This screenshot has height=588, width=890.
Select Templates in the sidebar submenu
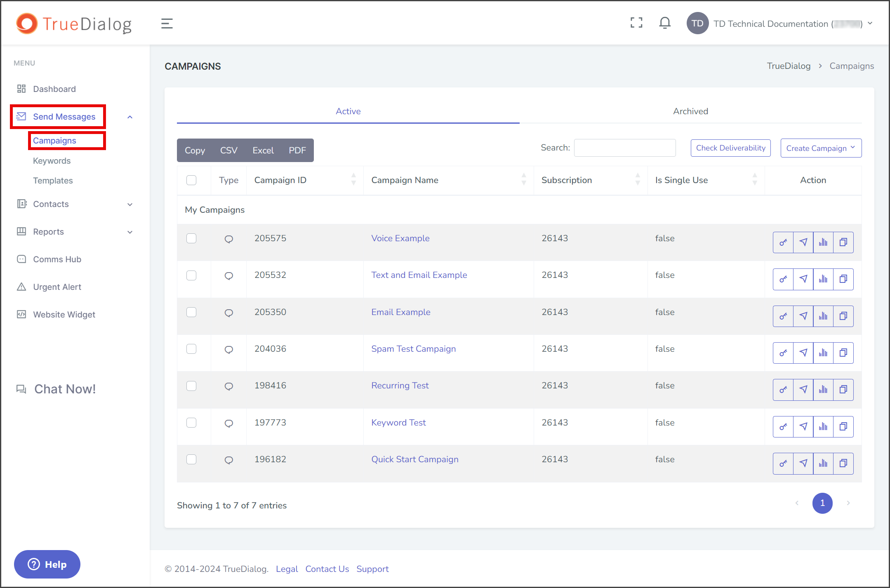click(x=53, y=181)
